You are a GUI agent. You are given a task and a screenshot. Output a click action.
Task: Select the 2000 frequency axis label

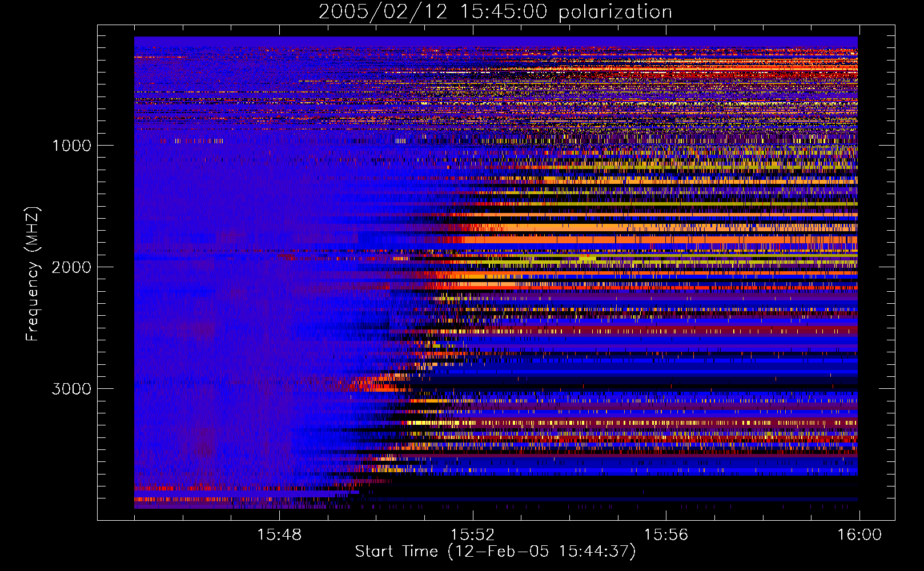tap(71, 267)
